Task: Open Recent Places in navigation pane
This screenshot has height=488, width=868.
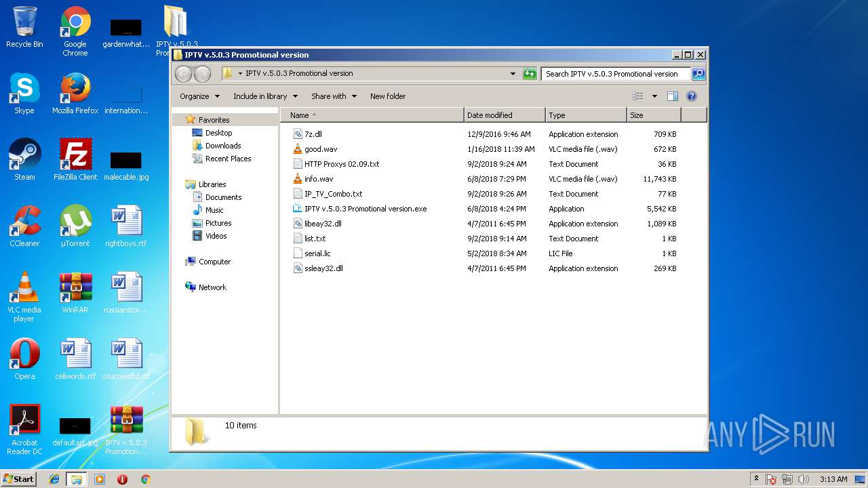Action: (228, 159)
